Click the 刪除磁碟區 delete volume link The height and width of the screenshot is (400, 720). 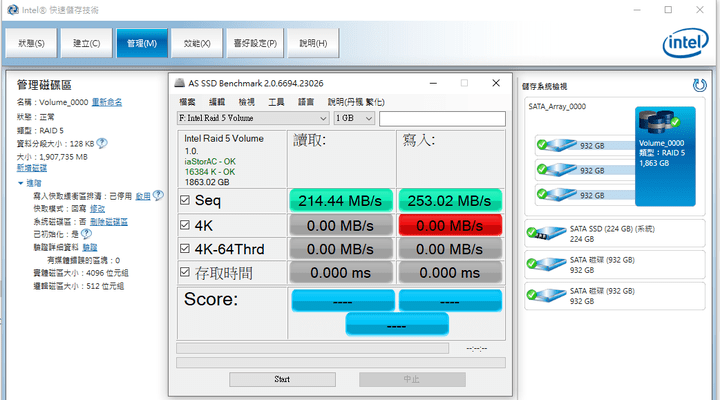coord(108,222)
